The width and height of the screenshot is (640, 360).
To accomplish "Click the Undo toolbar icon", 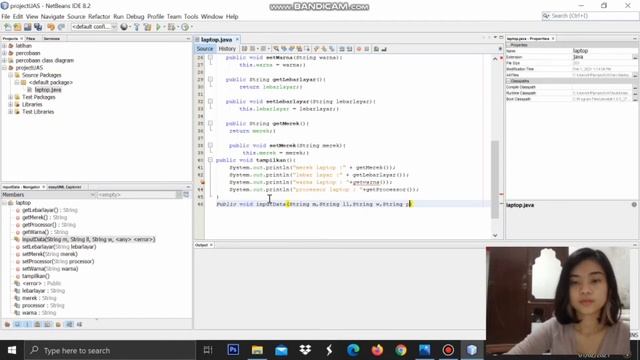I will pyautogui.click(x=51, y=27).
